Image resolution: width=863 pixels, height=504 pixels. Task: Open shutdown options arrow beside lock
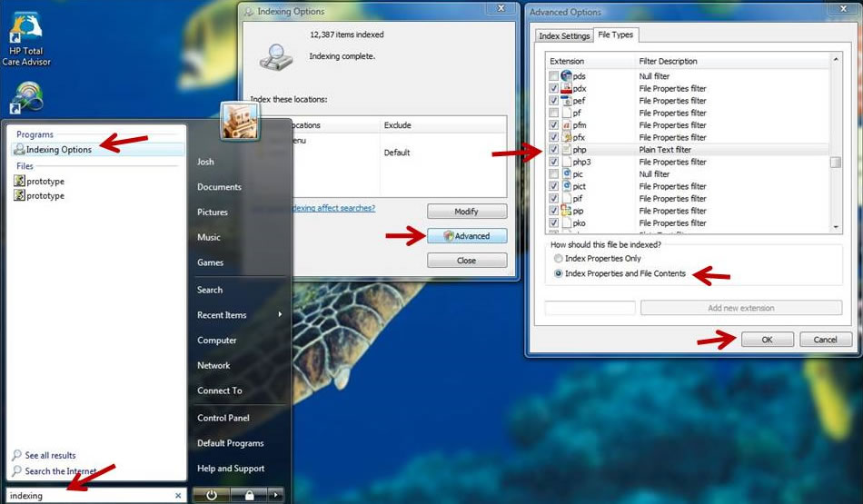[276, 495]
